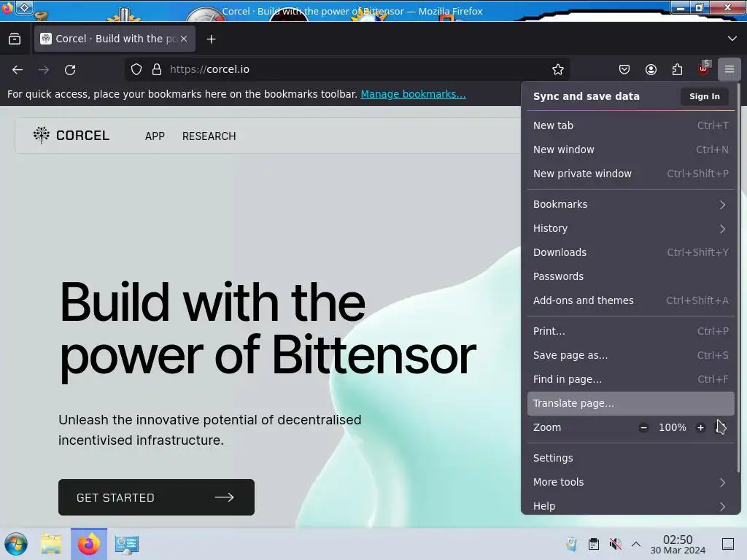Open Passwords from menu
This screenshot has width=747, height=560.
coord(631,276)
